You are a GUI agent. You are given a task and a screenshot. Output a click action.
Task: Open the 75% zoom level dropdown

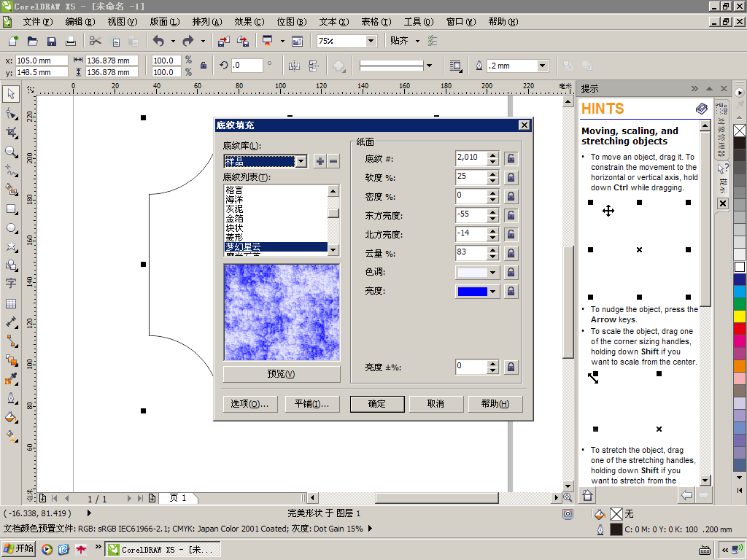tap(371, 41)
